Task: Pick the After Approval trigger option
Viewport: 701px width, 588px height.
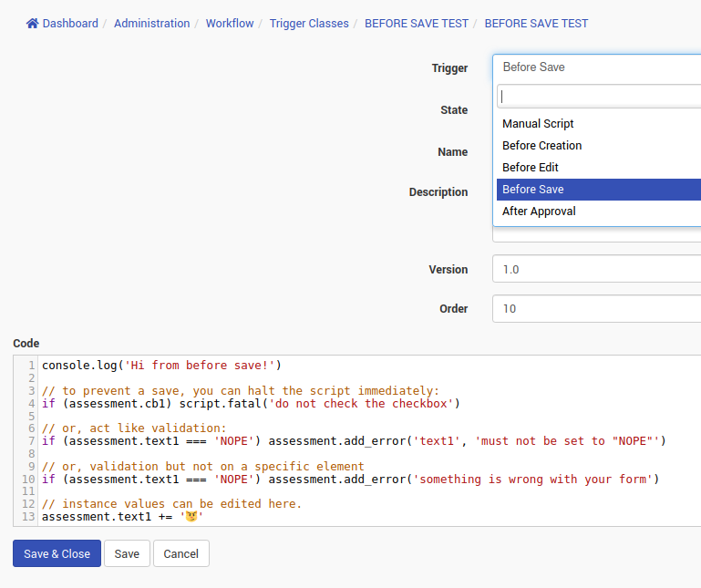Action: point(599,211)
